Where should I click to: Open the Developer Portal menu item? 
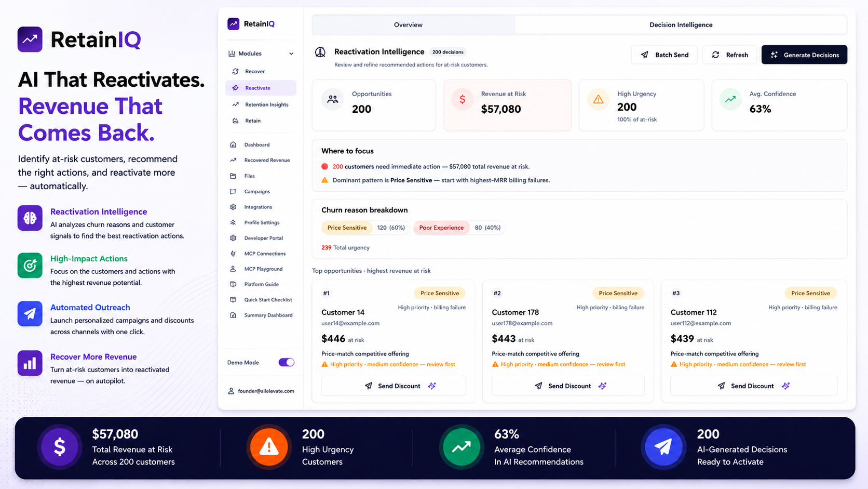point(261,238)
